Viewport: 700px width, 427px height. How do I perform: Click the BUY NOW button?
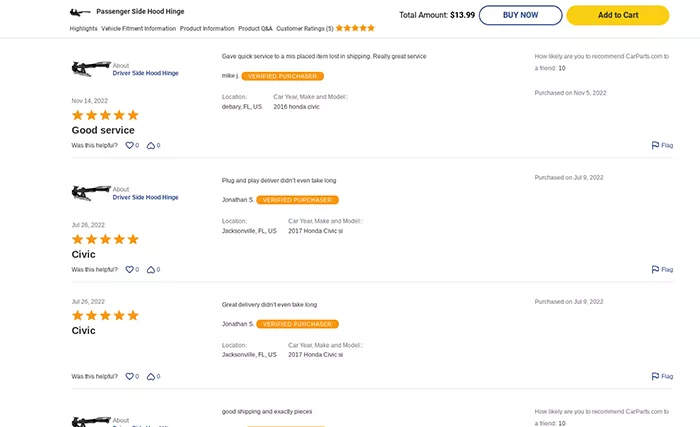521,15
